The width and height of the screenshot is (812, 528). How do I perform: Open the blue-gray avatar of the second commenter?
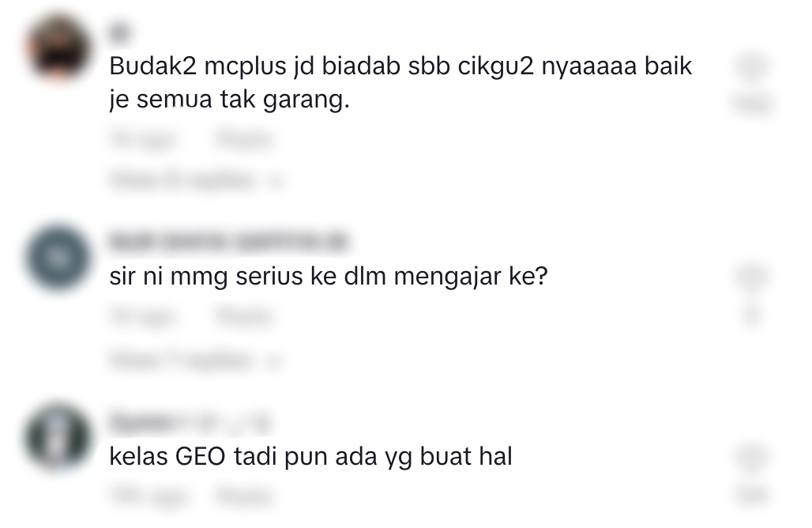pos(58,258)
